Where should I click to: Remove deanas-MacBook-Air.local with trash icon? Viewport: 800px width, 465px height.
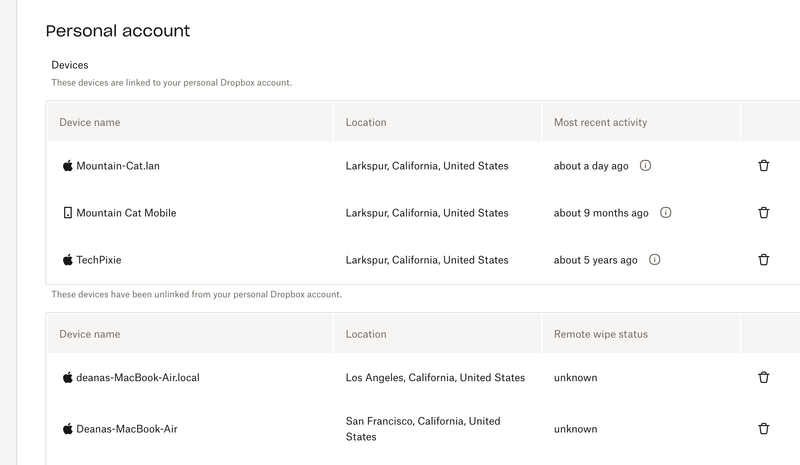(x=764, y=378)
